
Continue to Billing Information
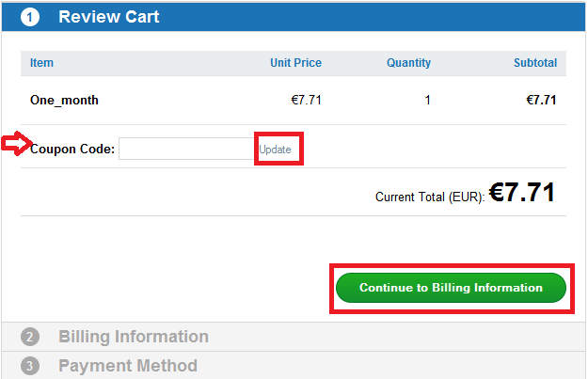451,288
